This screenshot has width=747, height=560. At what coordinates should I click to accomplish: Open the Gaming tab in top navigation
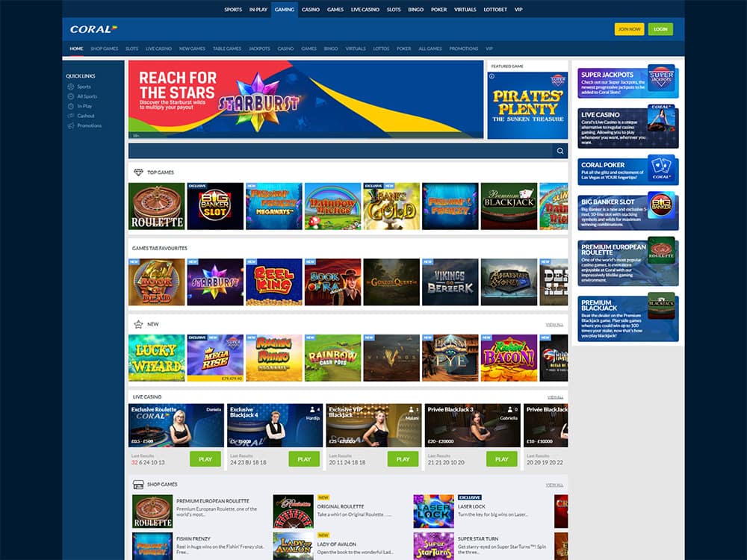pos(285,10)
